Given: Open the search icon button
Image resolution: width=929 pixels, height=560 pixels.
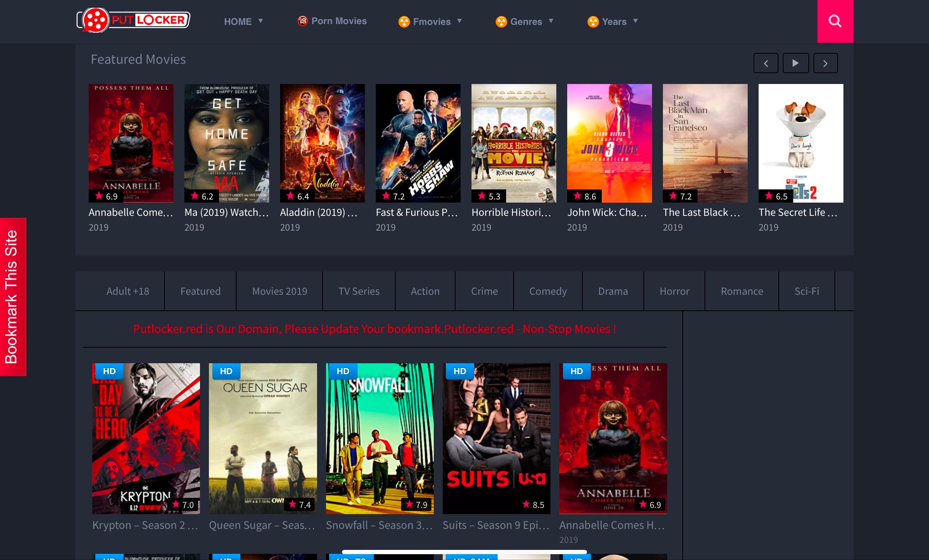Looking at the screenshot, I should tap(835, 21).
